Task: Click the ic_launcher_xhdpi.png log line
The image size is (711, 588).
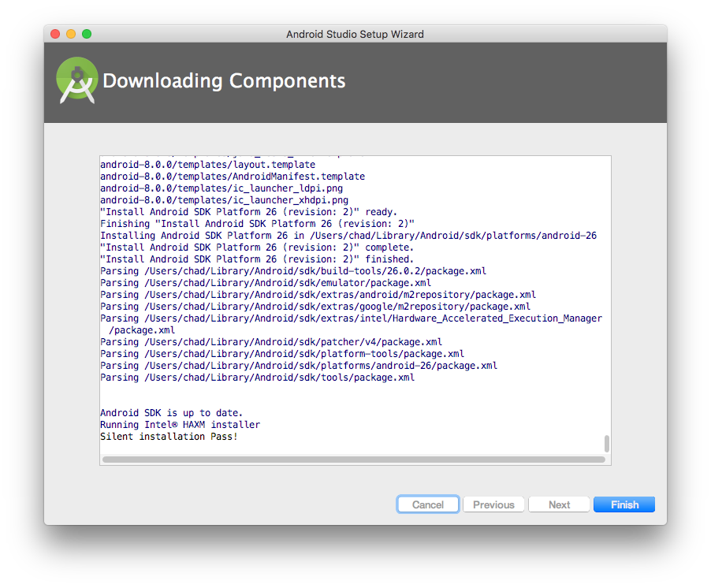Action: (x=224, y=200)
